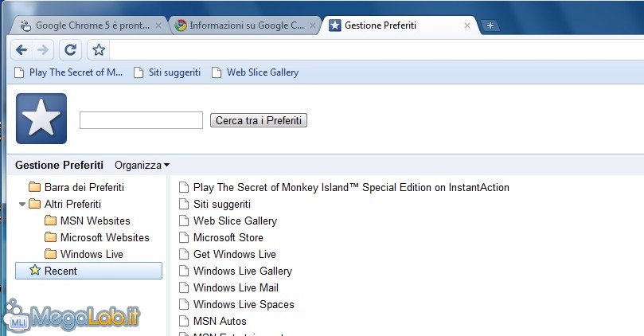Viewport: 644px width, 336px height.
Task: Close the Informazioni su Google Chrome tab
Action: 314,25
